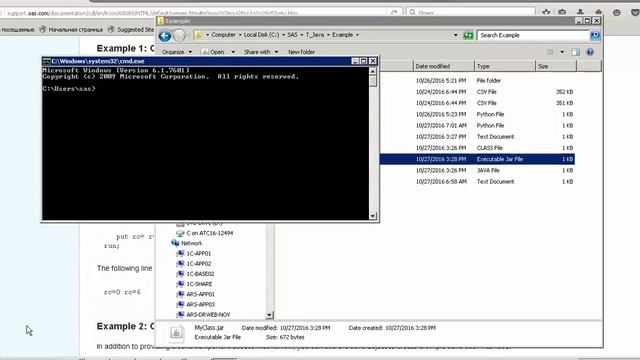This screenshot has width=640, height=360.
Task: Click the browser Pocket shield icon
Action: tap(635, 13)
